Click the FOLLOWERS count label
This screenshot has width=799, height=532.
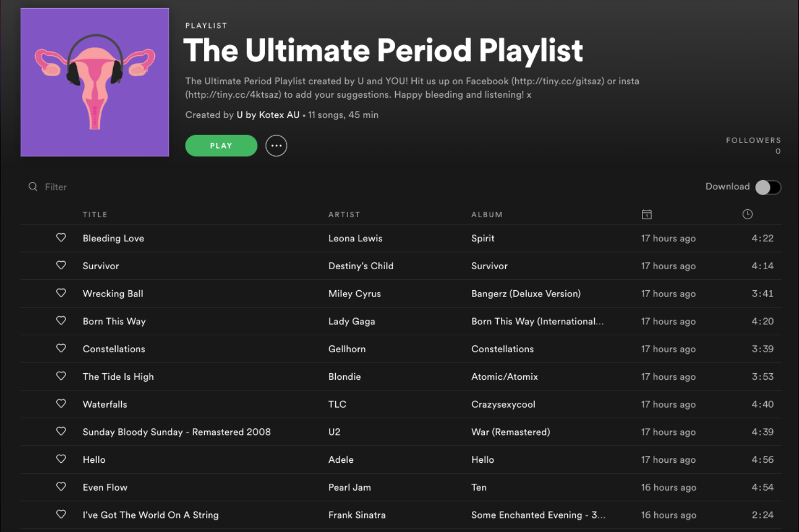[x=753, y=141]
